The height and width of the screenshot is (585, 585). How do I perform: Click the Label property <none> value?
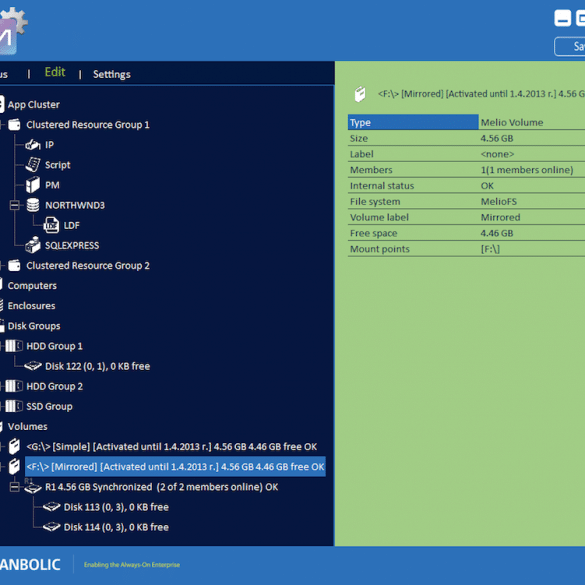[x=497, y=154]
